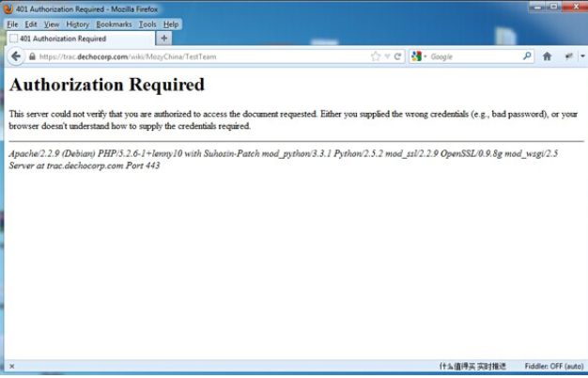Viewport: 588px width, 378px height.
Task: Click the search magnifier icon
Action: (527, 56)
